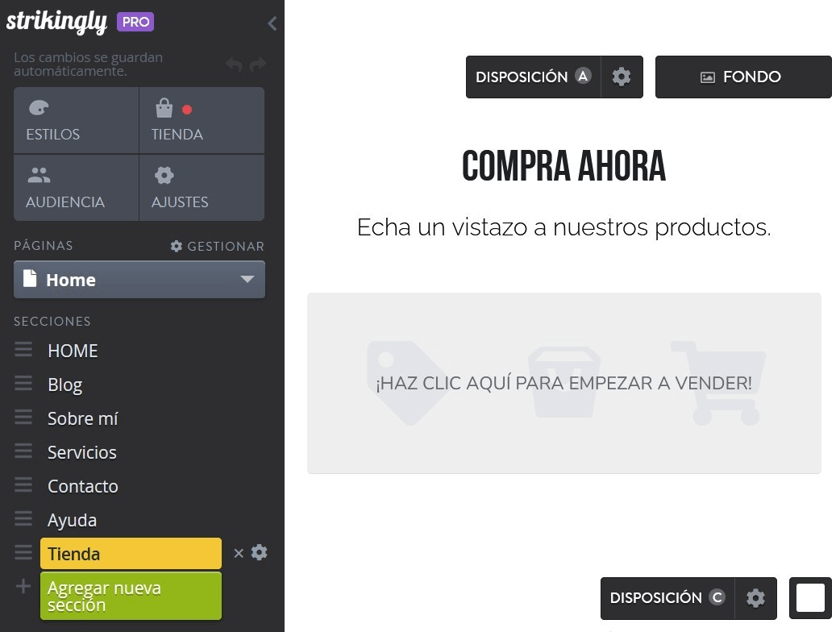
Task: Click the redo arrow icon
Action: [x=258, y=64]
